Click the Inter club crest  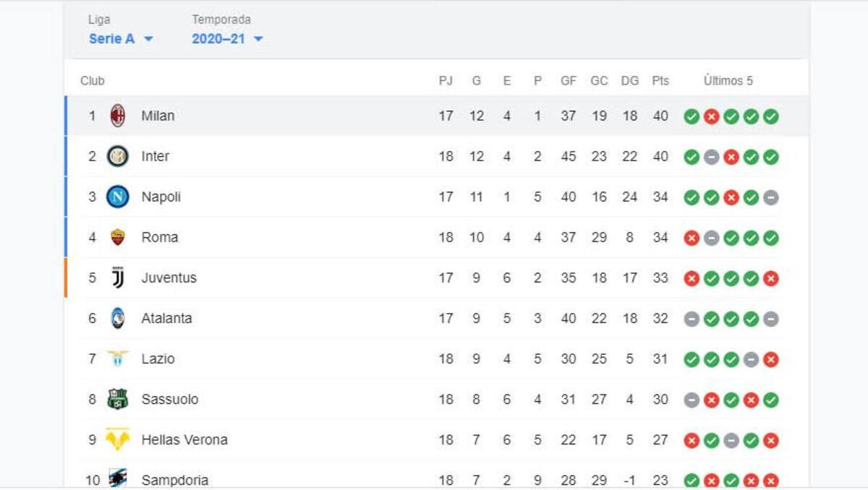point(118,156)
